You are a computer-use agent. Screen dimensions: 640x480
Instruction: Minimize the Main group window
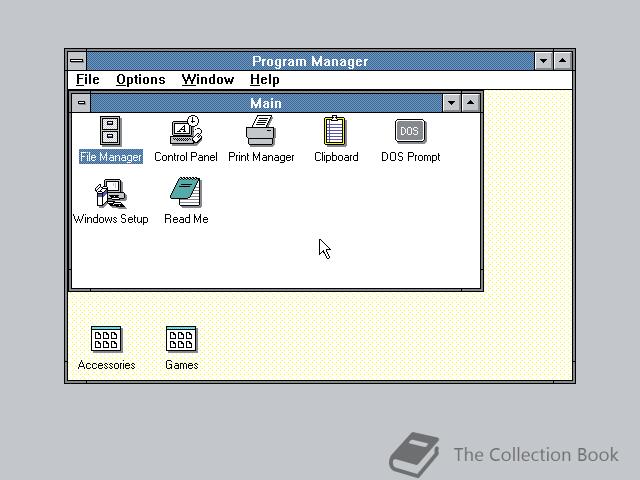[x=451, y=103]
